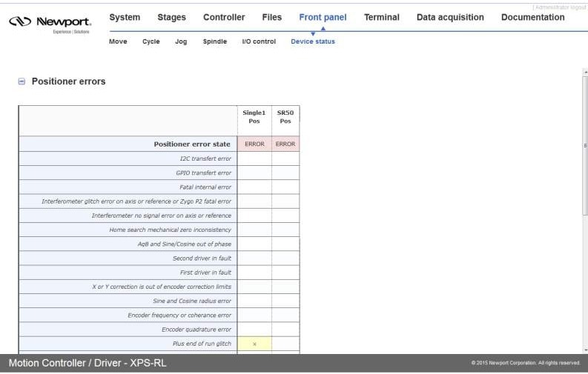Click Home search mechanical zero inconsistency label
588x374 pixels.
click(171, 230)
